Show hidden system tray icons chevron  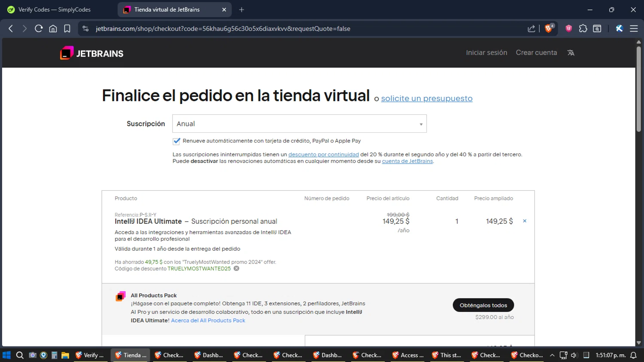pos(552,355)
